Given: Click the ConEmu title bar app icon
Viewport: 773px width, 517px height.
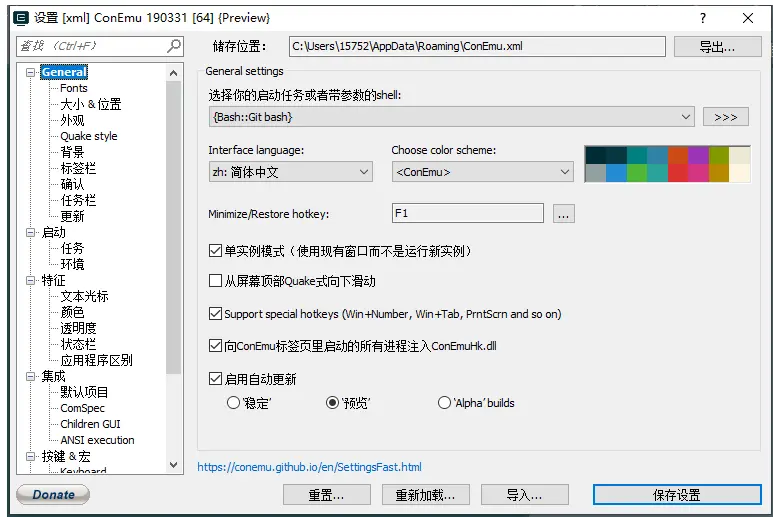Looking at the screenshot, I should pos(21,18).
